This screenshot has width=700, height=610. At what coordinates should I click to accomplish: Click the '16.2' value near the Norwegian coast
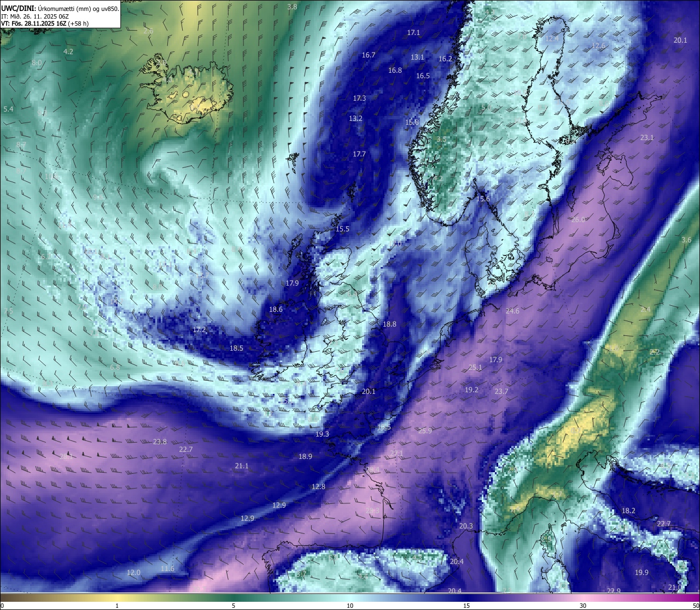coord(446,59)
